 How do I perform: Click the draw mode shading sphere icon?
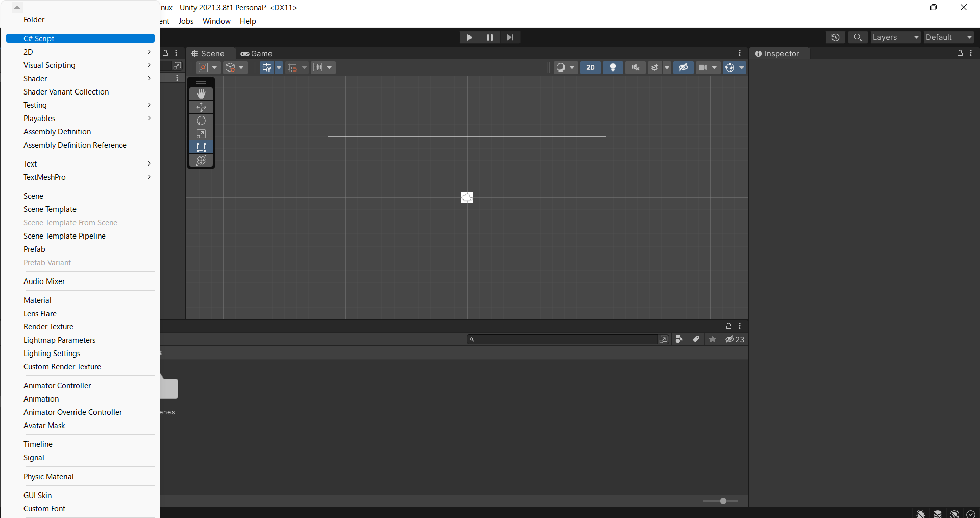(561, 67)
